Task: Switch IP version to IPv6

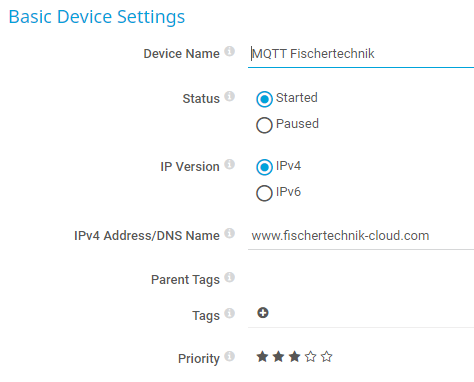Action: coord(264,193)
